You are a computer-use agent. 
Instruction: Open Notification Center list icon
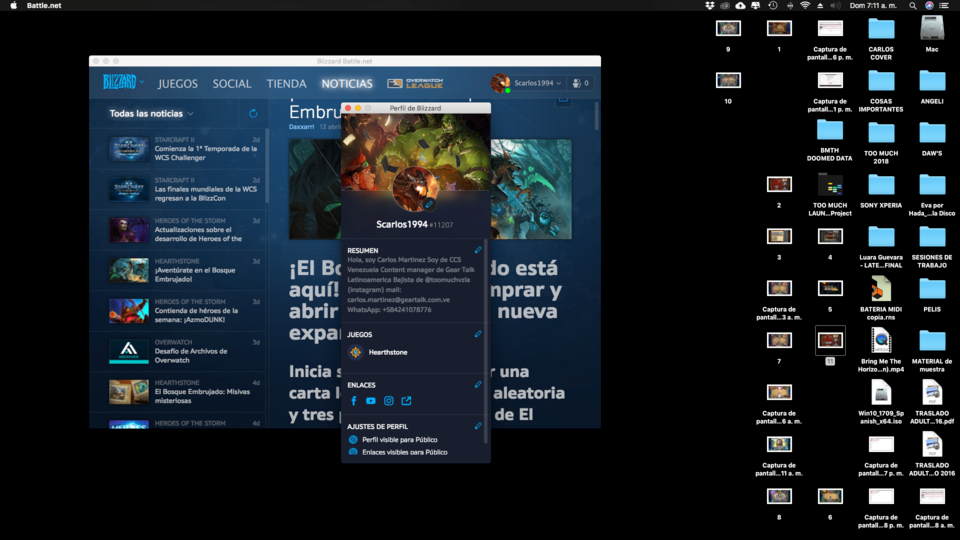pyautogui.click(x=944, y=6)
